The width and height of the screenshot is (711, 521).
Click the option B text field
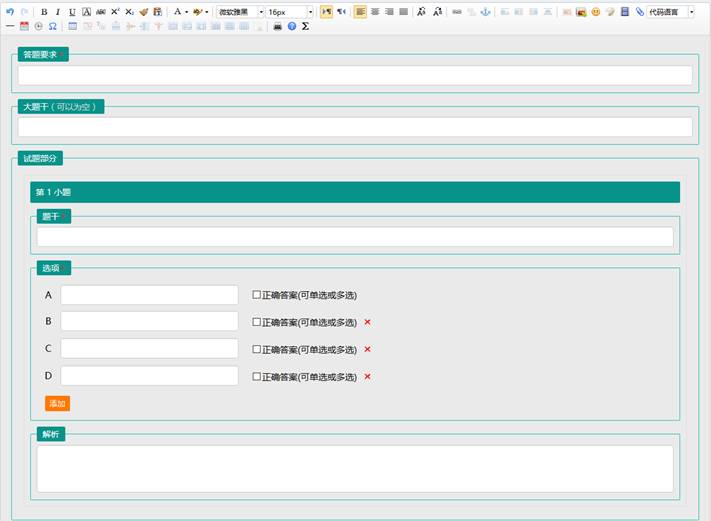click(149, 321)
